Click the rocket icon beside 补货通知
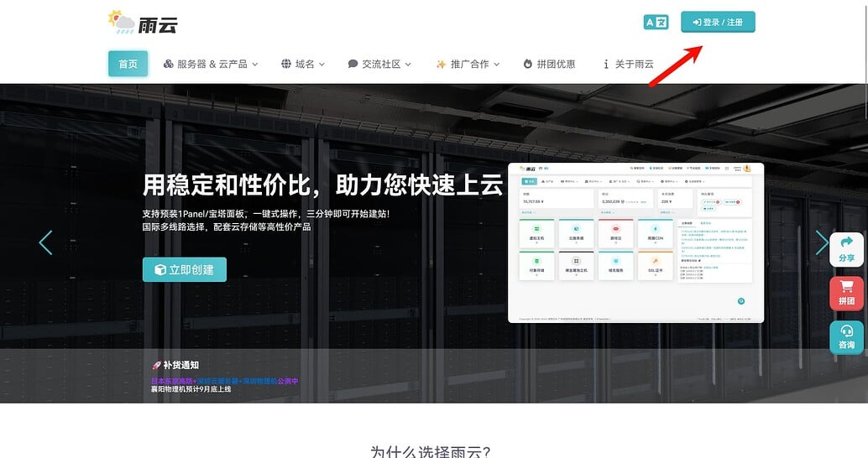868x458 pixels. point(156,365)
